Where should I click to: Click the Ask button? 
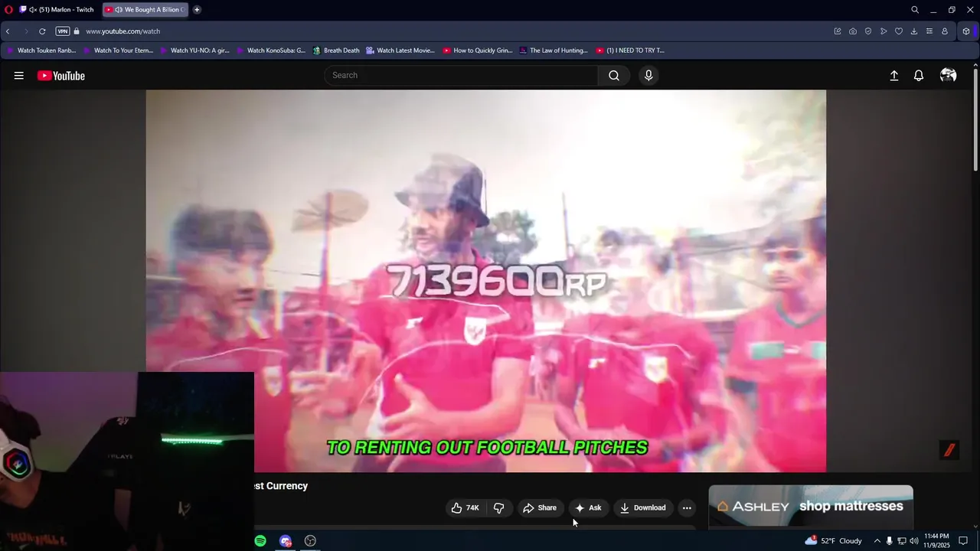click(588, 508)
